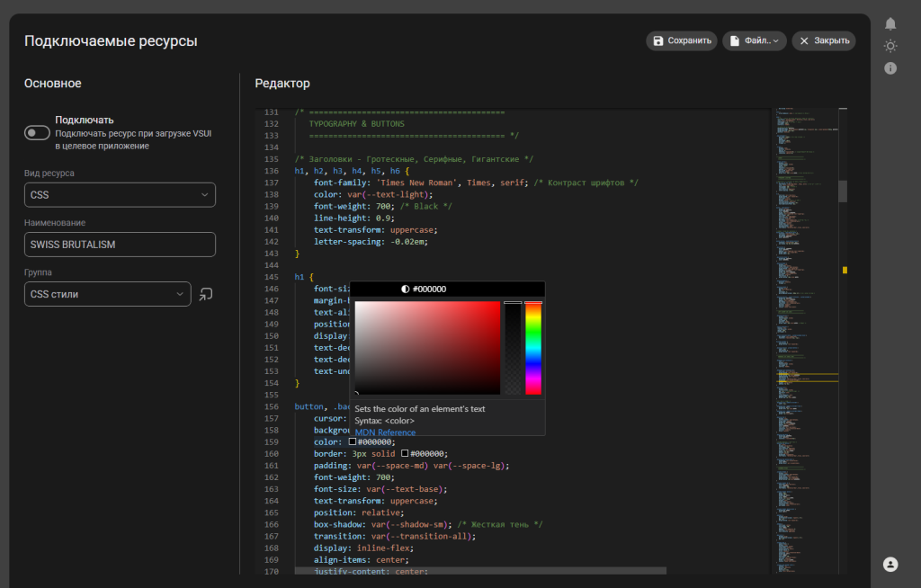Screen dimensions: 921x588
Task: Click the MDN Reference link
Action: pos(385,432)
